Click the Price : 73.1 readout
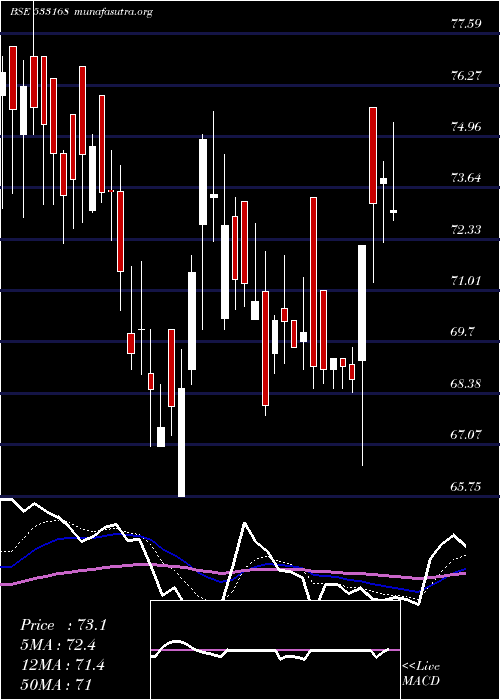The height and width of the screenshot is (700, 500). point(63,625)
